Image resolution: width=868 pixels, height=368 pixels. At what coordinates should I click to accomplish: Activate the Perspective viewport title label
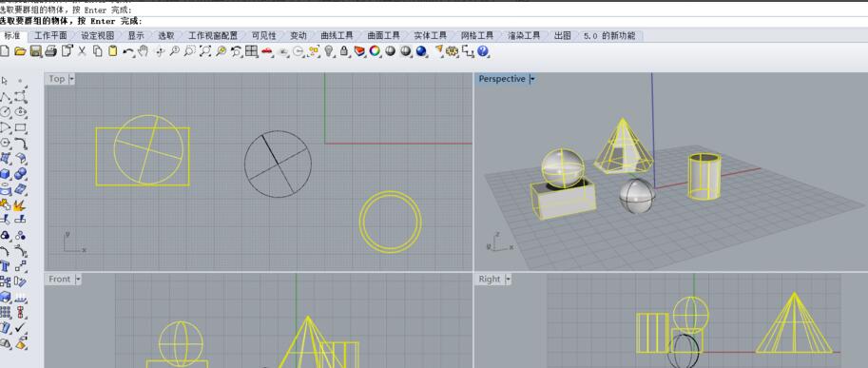coord(502,79)
